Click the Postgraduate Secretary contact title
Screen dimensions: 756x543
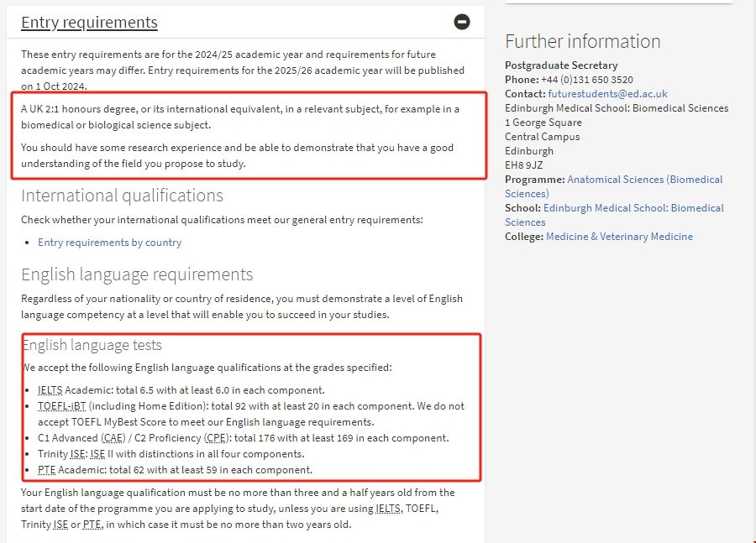tap(561, 65)
